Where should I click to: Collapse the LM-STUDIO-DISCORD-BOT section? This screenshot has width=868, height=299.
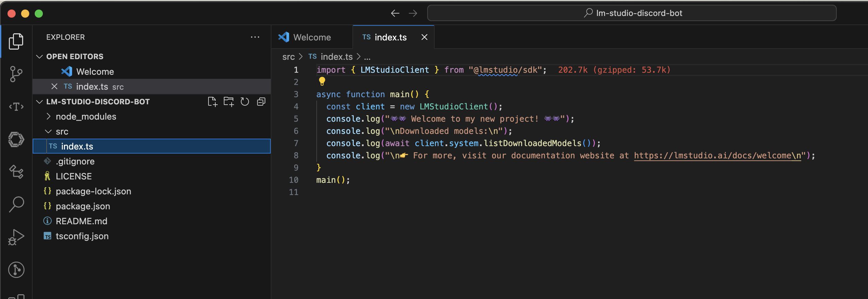pyautogui.click(x=39, y=102)
